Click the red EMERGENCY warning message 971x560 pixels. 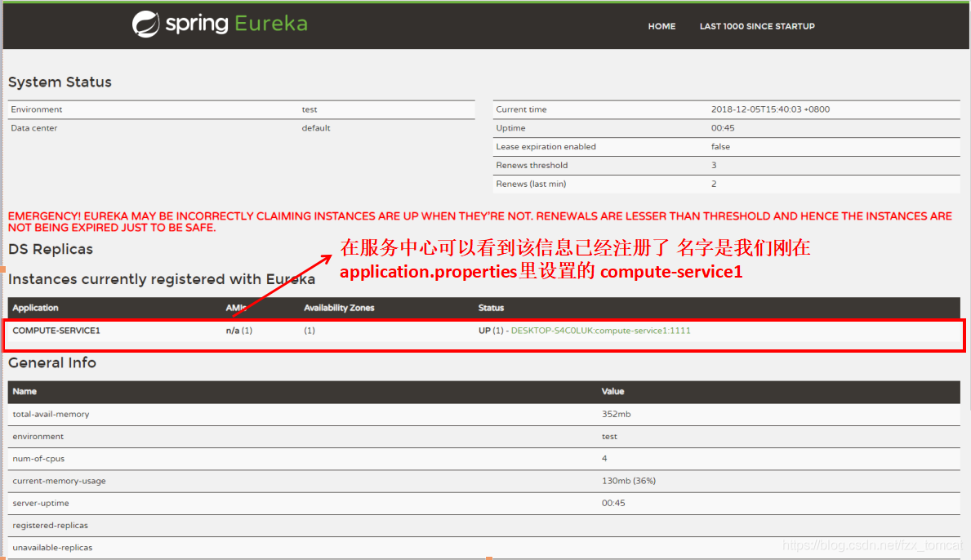[x=480, y=221]
